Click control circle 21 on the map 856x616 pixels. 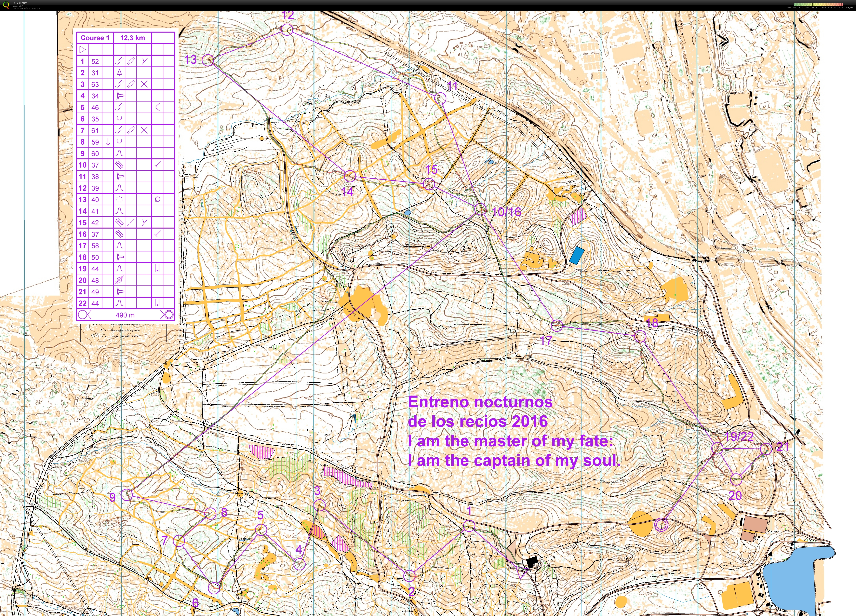[766, 448]
